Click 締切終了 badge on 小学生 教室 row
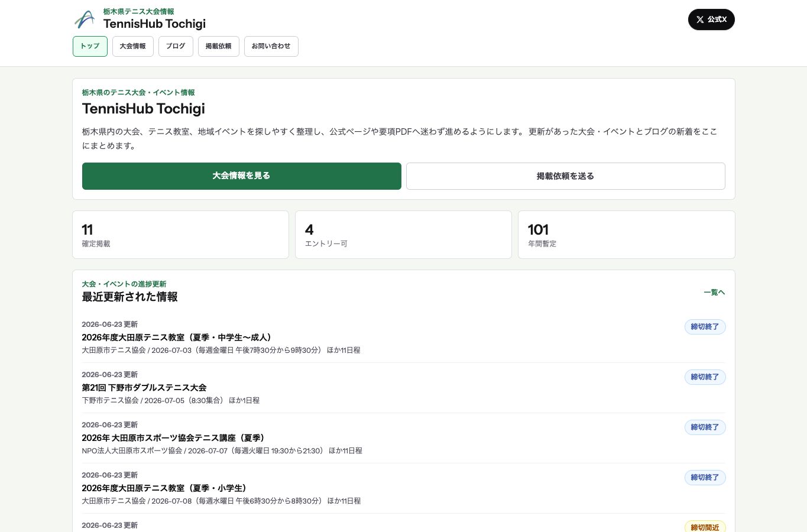This screenshot has height=532, width=807. 705,478
